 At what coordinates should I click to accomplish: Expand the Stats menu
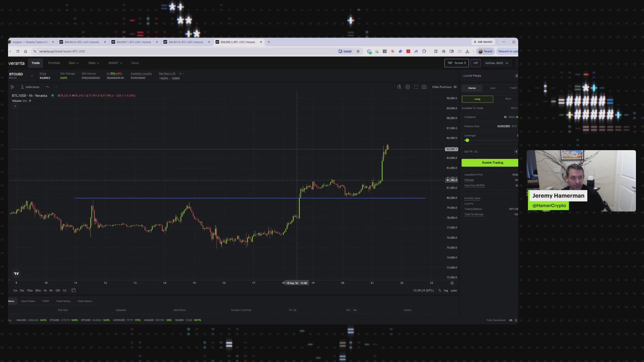pos(94,63)
